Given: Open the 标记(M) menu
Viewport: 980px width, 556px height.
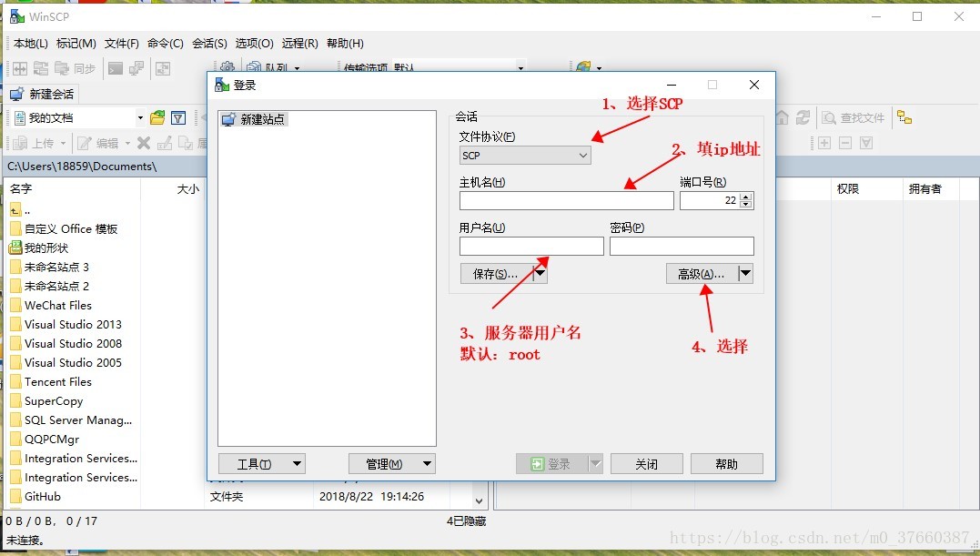Looking at the screenshot, I should point(76,43).
